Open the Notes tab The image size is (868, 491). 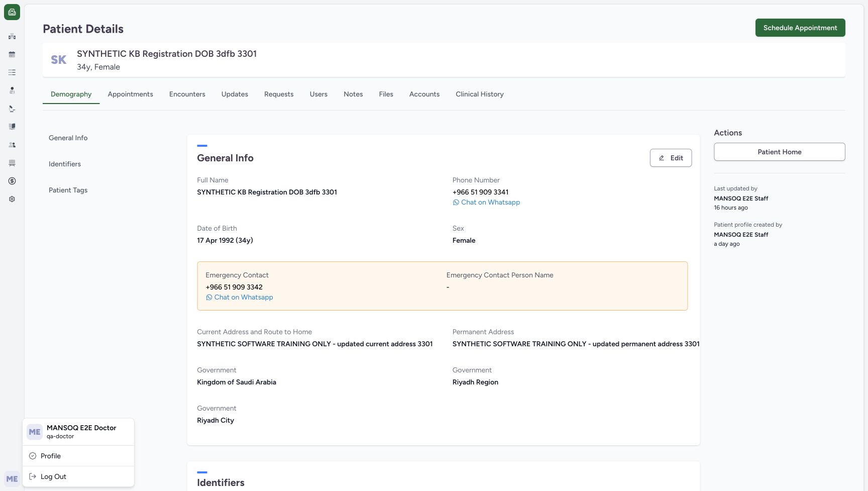coord(353,94)
